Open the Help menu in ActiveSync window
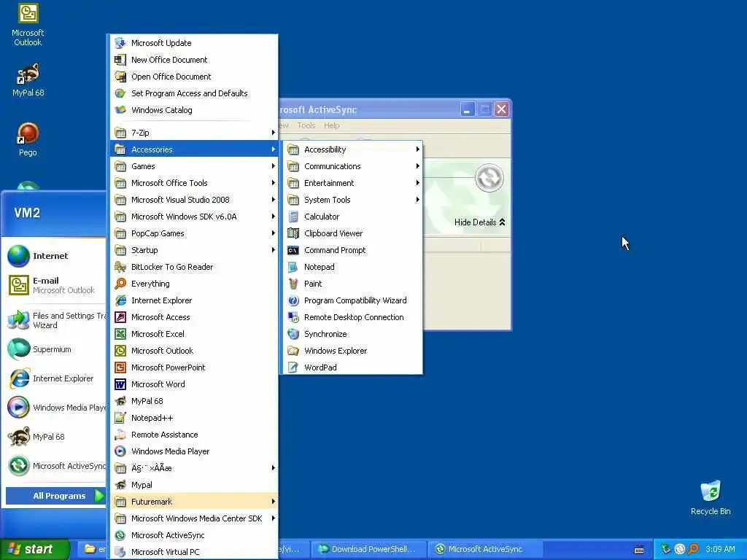The image size is (747, 560). [332, 125]
